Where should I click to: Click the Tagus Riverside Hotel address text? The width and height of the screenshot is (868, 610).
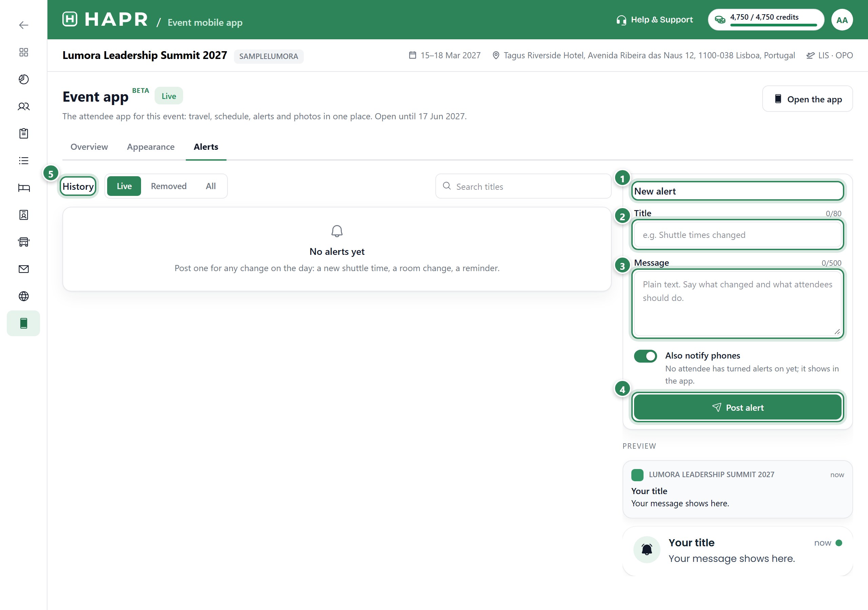(649, 55)
